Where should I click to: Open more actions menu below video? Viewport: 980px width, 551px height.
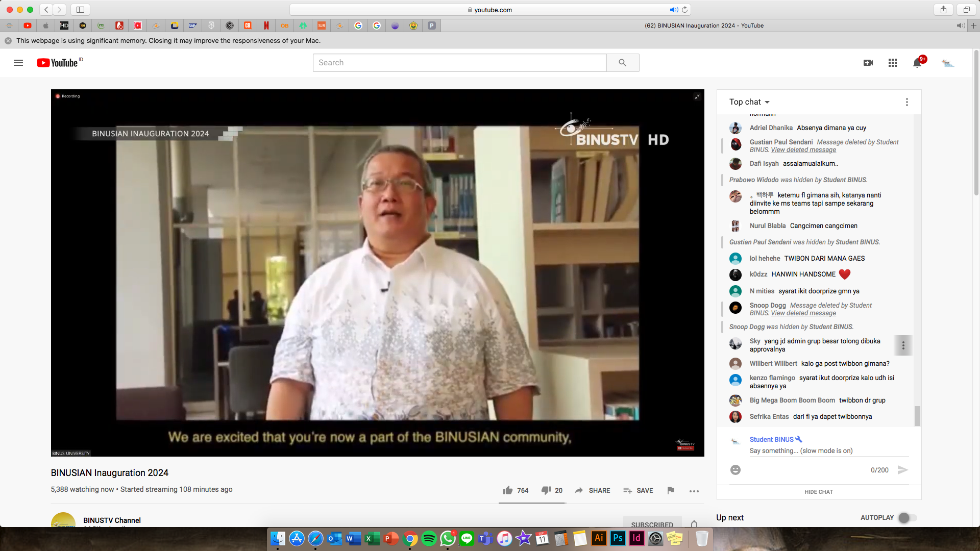point(694,491)
